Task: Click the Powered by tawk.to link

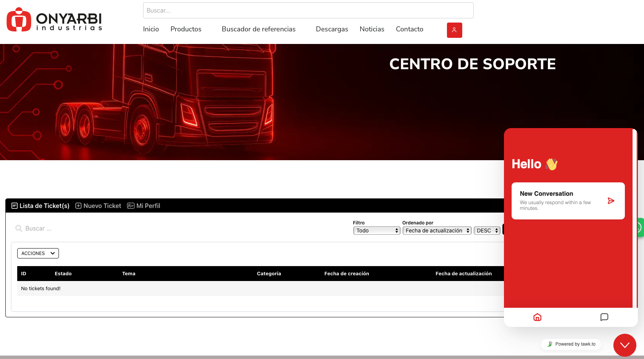Action: tap(571, 344)
